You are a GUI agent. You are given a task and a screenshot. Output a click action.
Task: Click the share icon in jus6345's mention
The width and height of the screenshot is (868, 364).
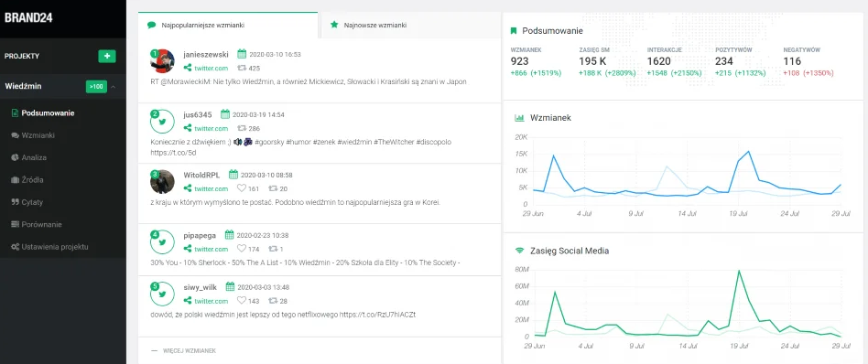188,128
